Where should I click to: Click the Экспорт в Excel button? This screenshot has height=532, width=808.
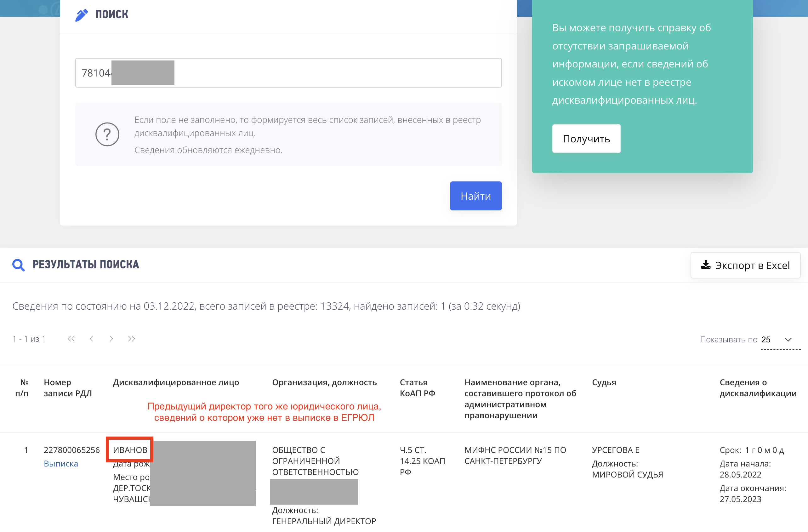(745, 265)
